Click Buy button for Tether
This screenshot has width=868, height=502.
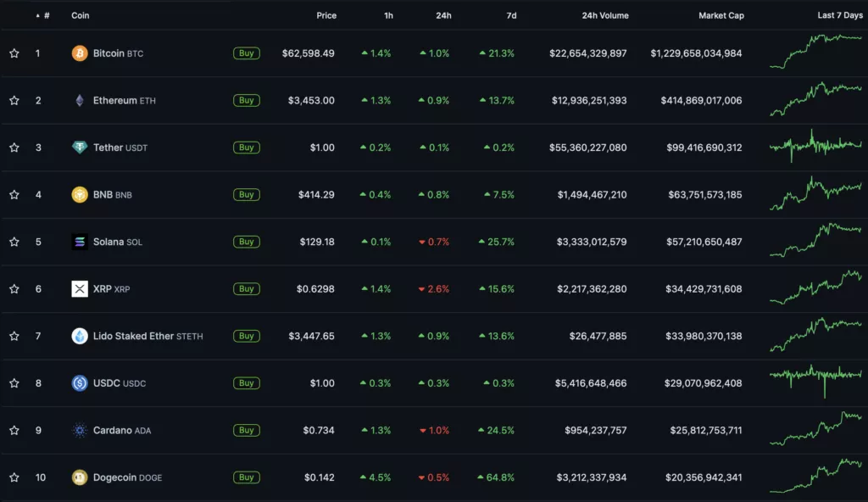coord(247,148)
